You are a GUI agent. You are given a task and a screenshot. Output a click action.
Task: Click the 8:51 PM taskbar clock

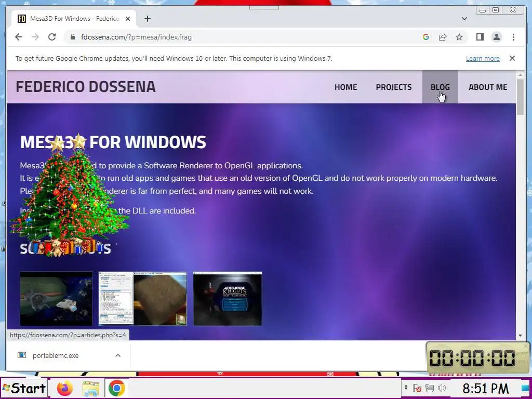click(x=486, y=389)
